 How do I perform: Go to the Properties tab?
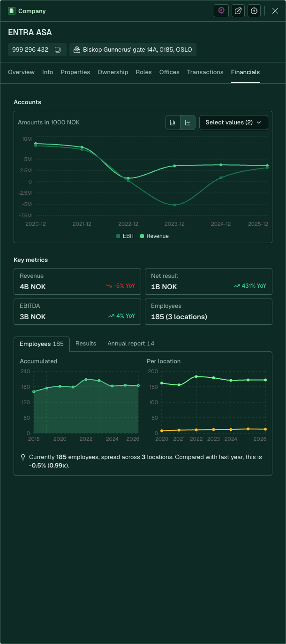pos(75,72)
